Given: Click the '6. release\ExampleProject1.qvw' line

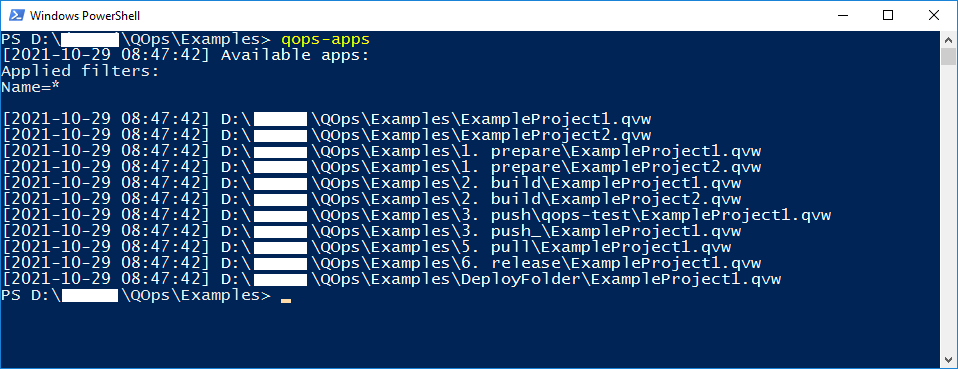Looking at the screenshot, I should [x=381, y=263].
